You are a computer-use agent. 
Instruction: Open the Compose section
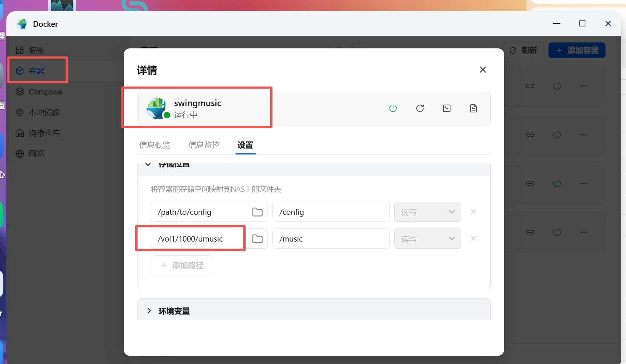click(x=39, y=92)
